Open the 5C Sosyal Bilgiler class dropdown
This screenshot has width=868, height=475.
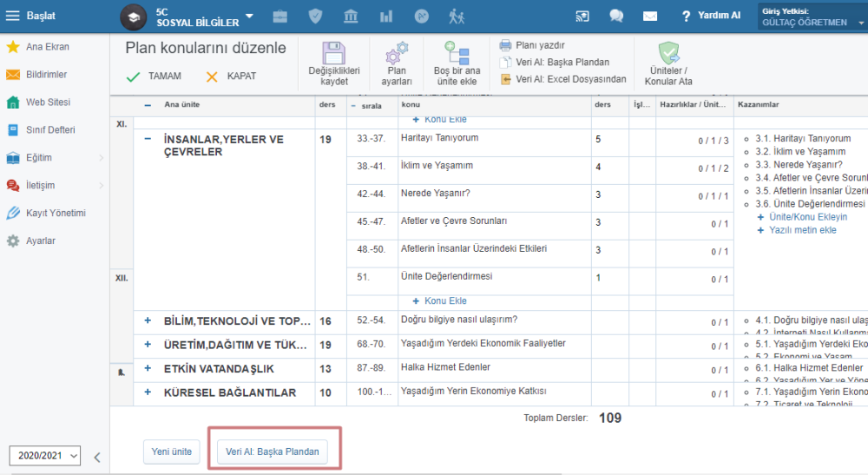point(250,16)
